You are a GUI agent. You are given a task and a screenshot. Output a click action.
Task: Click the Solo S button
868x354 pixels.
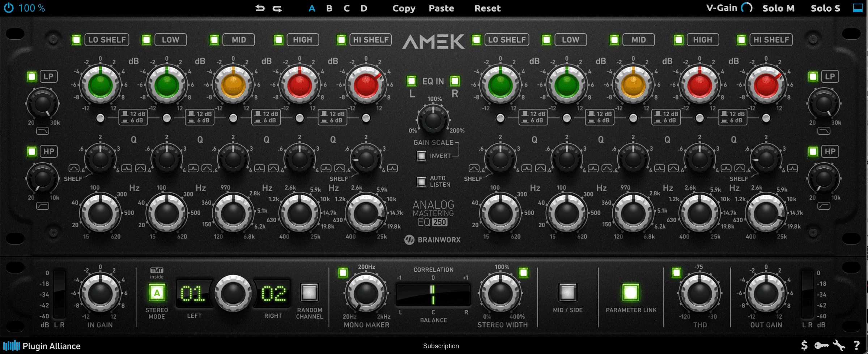825,8
